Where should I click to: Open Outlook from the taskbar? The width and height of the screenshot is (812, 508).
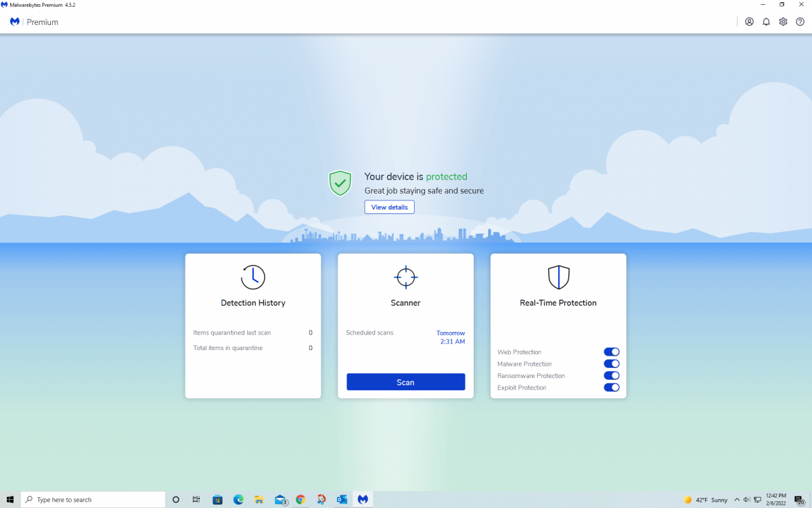pos(342,500)
